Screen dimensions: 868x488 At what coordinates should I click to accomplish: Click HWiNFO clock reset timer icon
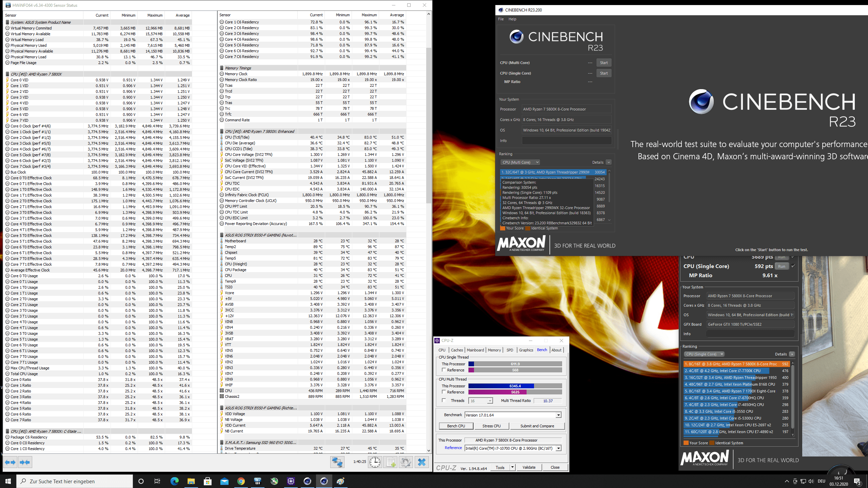click(375, 462)
